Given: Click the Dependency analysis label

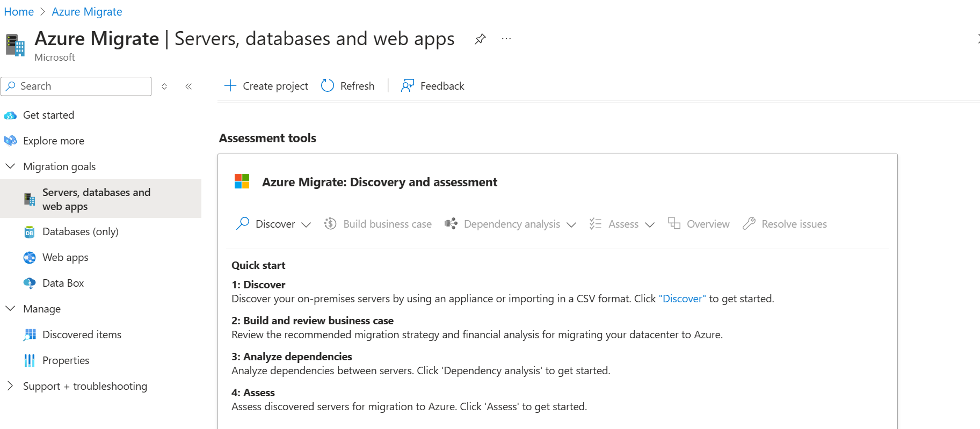Looking at the screenshot, I should [512, 224].
